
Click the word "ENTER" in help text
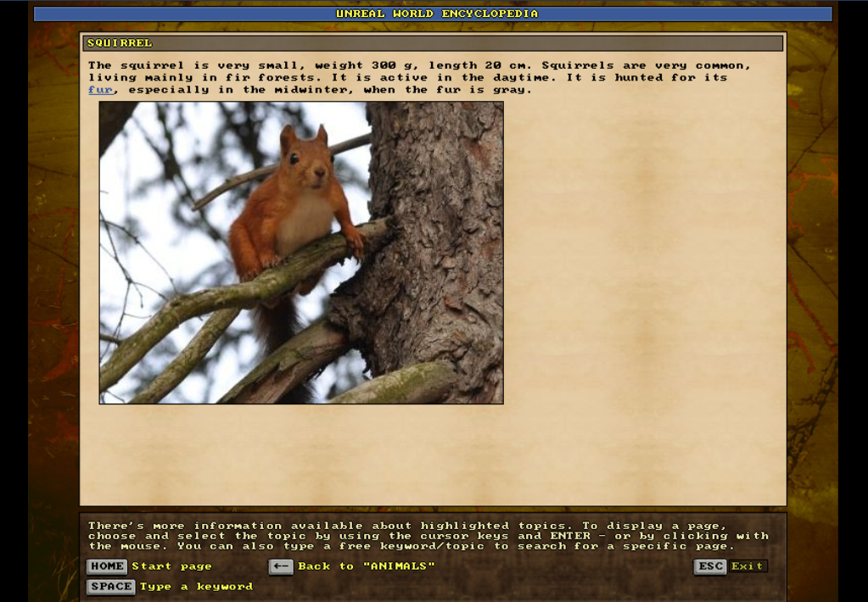click(569, 536)
